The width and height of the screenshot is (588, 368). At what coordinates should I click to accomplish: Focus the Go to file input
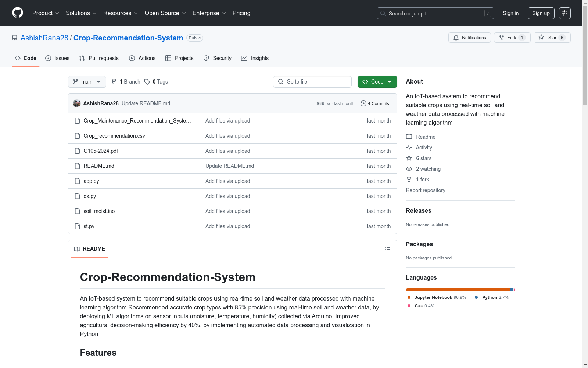[312, 82]
